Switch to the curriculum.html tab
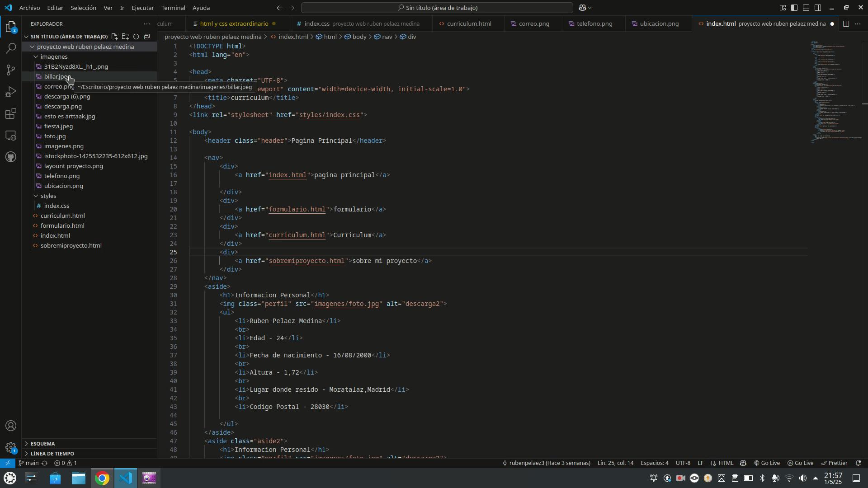 [468, 24]
